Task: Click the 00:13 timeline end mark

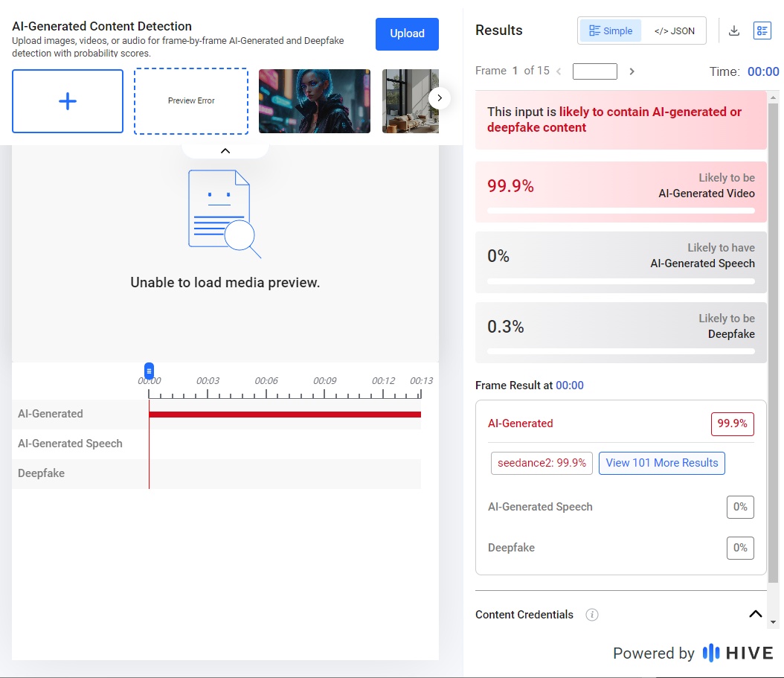Action: (x=421, y=381)
